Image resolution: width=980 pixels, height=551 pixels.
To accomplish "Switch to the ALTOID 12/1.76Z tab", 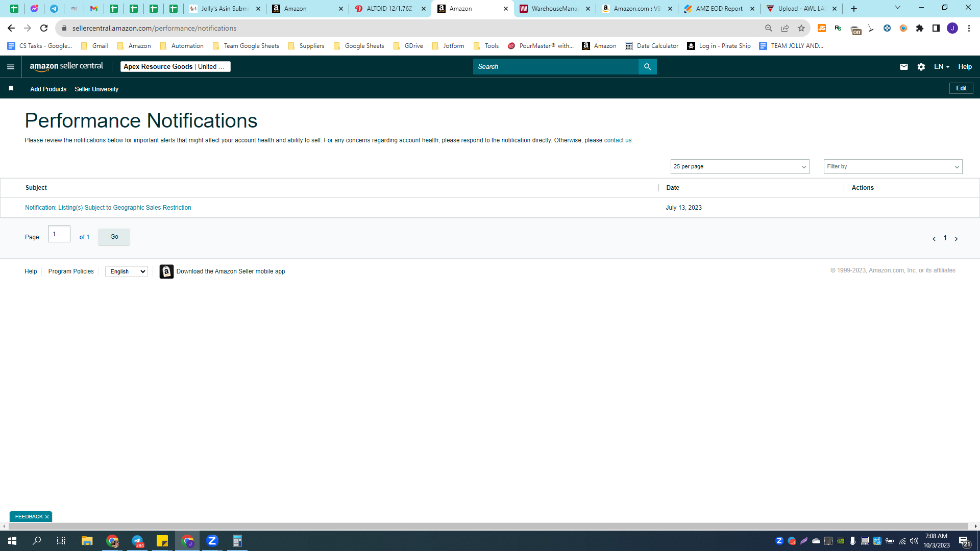I will 390,9.
